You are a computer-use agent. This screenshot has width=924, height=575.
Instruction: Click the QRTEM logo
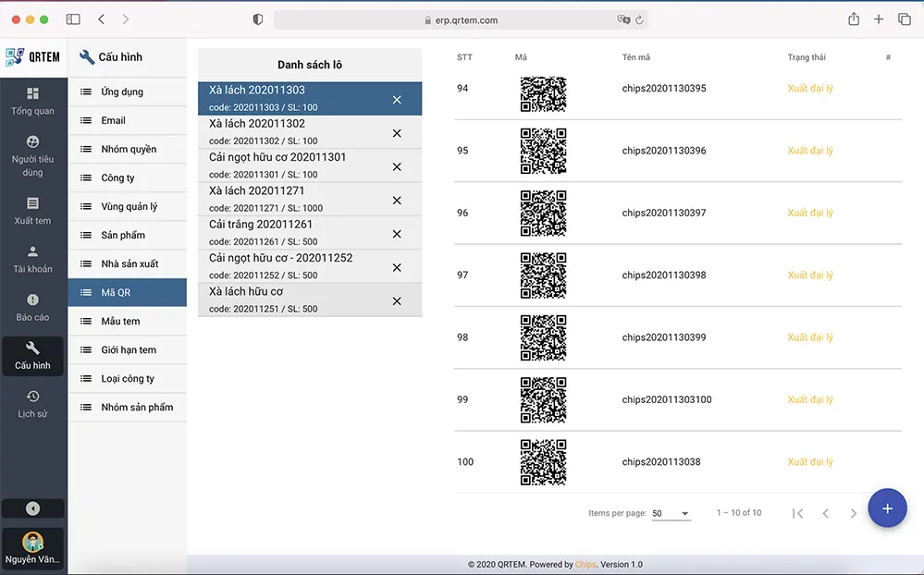coord(33,57)
